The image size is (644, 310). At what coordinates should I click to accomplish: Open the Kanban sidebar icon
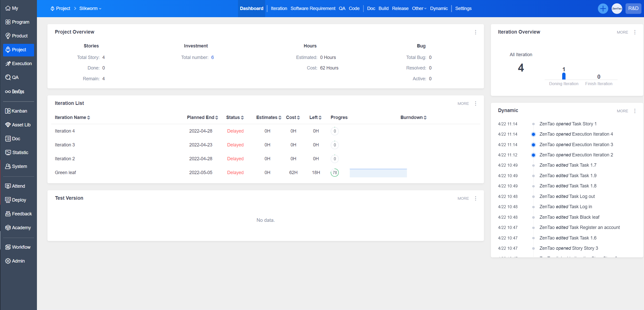(x=8, y=111)
